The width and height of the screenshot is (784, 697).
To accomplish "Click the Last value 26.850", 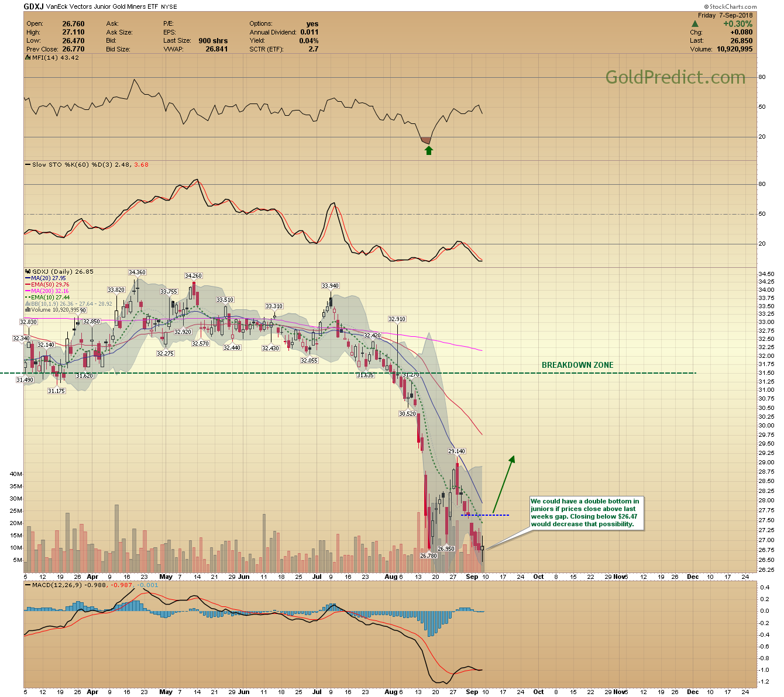I will (x=741, y=41).
